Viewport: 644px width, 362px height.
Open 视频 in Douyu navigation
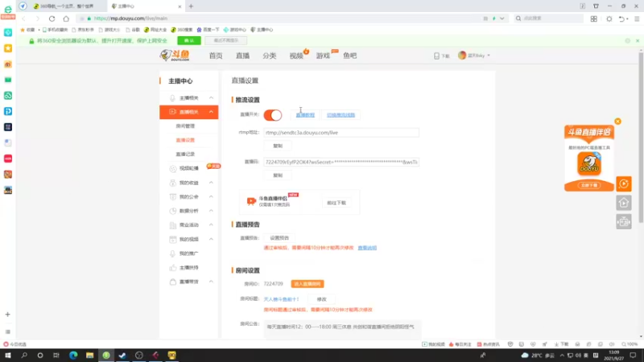tap(296, 56)
